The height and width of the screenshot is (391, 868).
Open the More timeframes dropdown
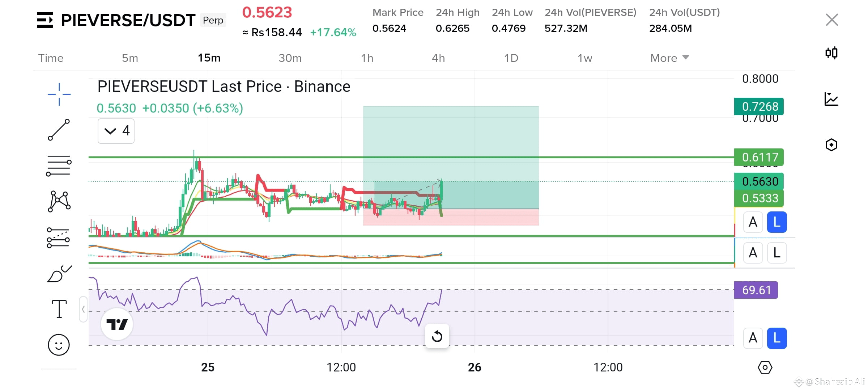[670, 58]
